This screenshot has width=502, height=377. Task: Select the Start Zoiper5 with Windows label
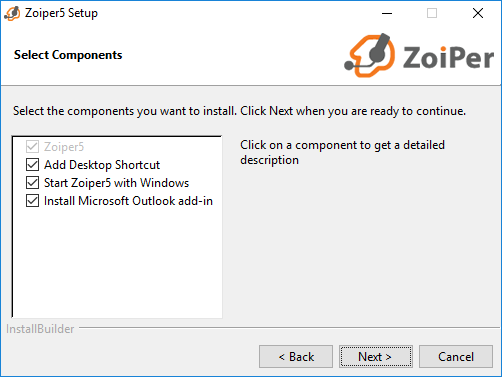click(116, 183)
